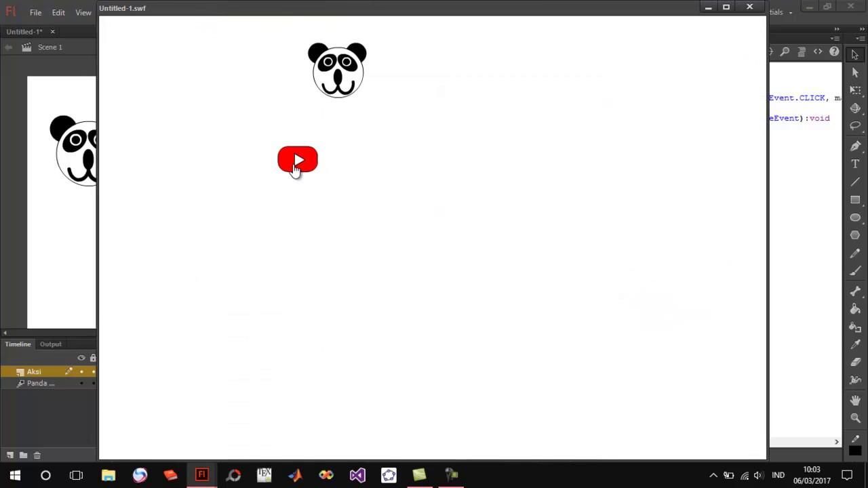Close the Untitled-1 document tab
This screenshot has height=488, width=868.
(x=52, y=31)
